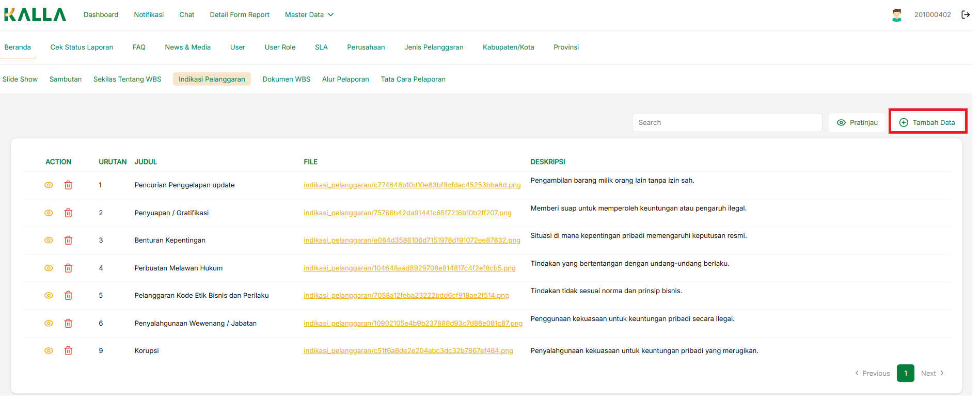
Task: Open the user avatar profile picture
Action: coord(896,15)
